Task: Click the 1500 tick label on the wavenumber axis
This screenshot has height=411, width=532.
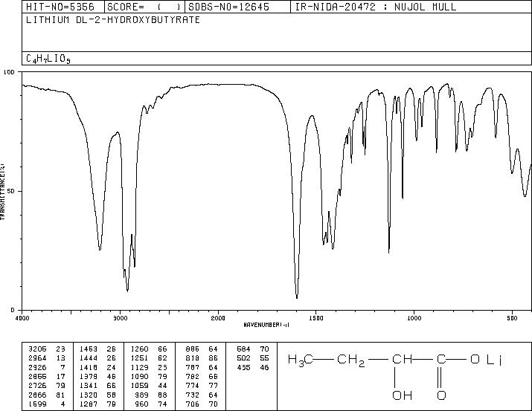Action: [x=316, y=318]
